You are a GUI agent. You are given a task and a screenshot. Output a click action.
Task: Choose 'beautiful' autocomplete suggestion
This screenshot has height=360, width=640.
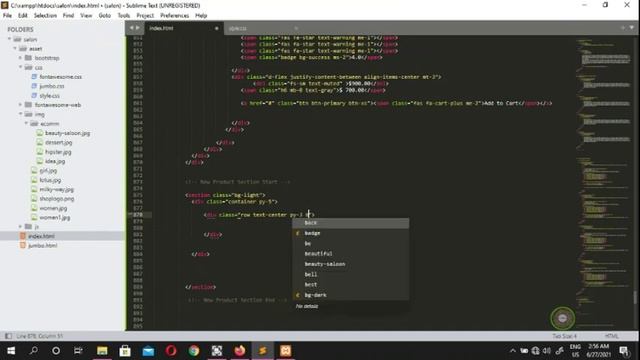click(351, 254)
